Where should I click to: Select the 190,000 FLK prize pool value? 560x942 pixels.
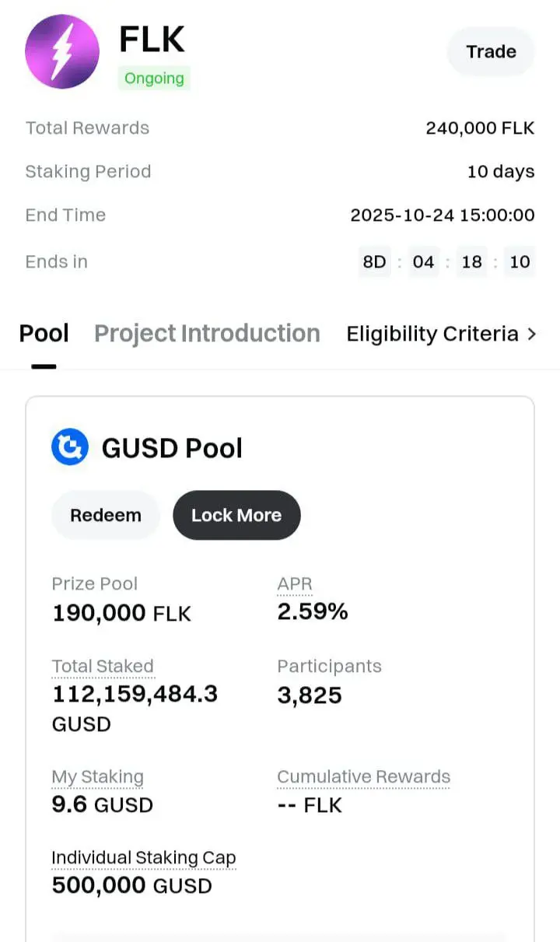121,613
